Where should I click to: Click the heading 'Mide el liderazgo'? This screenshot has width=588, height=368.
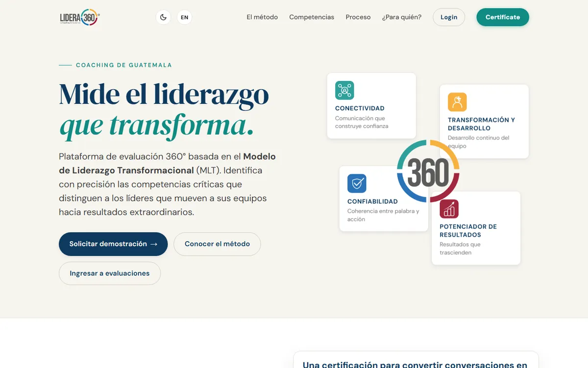[x=164, y=94]
